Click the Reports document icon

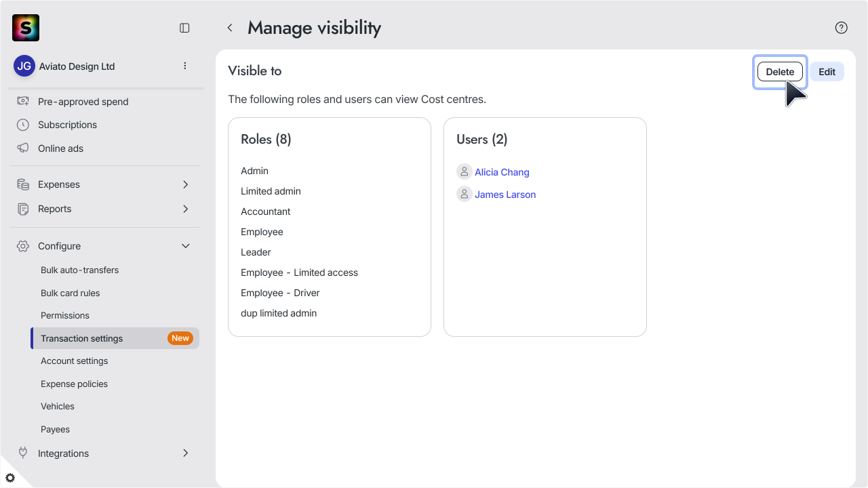click(x=23, y=209)
